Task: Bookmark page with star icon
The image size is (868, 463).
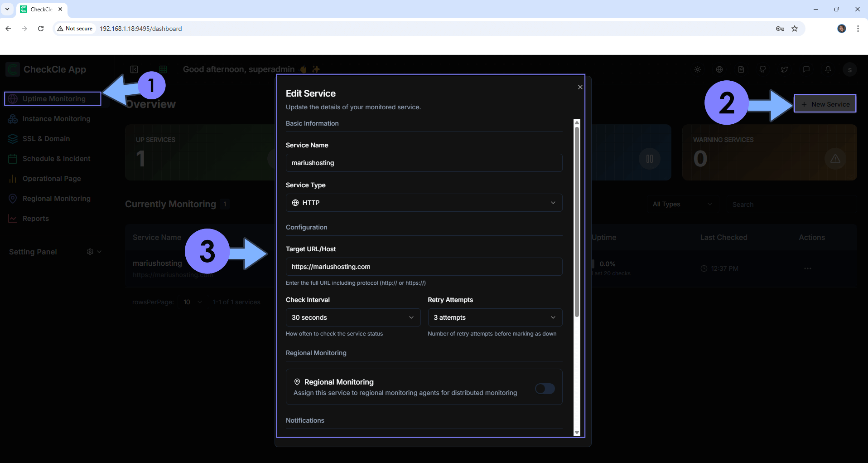Action: click(795, 29)
